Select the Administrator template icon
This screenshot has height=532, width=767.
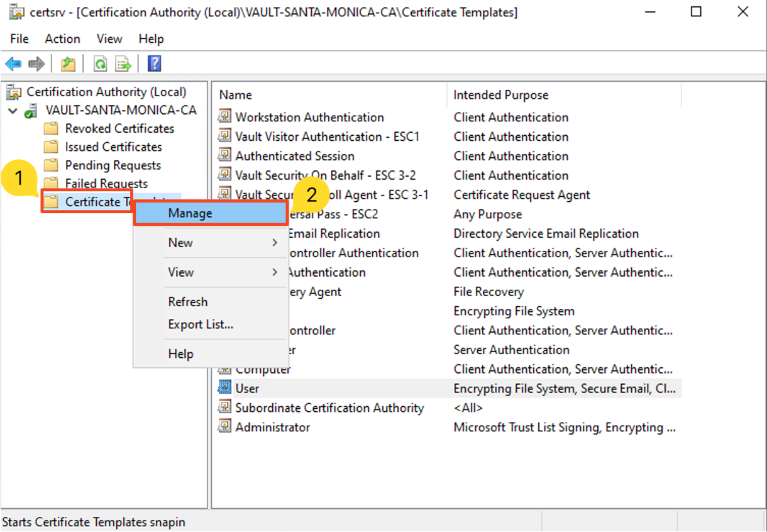pyautogui.click(x=224, y=427)
